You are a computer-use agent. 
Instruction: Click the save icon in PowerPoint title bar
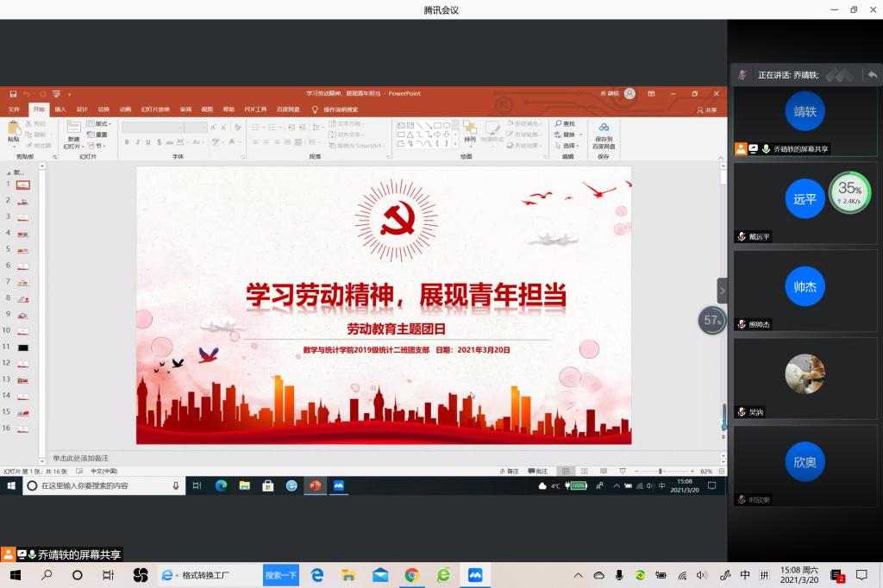(14, 93)
